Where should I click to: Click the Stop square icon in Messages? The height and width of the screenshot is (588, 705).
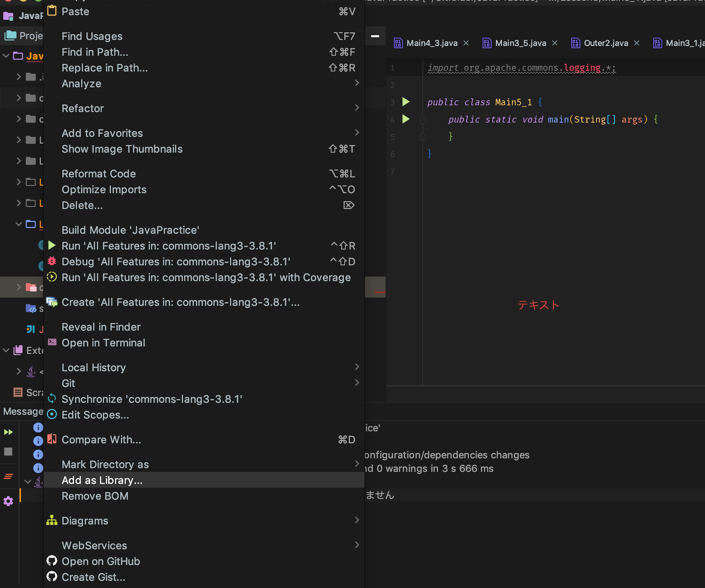point(8,452)
